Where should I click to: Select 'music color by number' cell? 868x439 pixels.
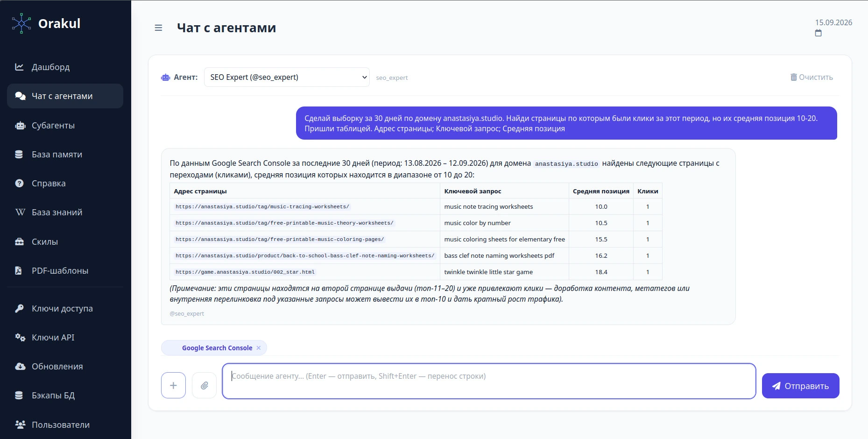[504, 223]
